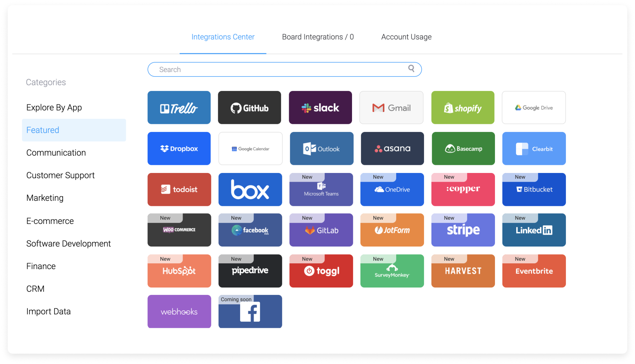Open the Shopify integration
Viewport: 635px width, 364px height.
click(462, 108)
